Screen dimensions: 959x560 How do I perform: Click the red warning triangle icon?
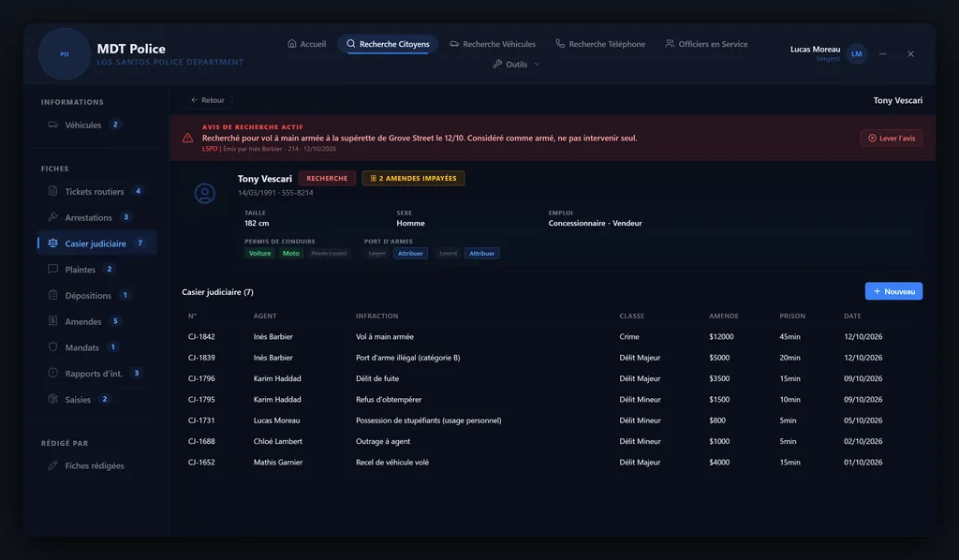[x=187, y=139]
